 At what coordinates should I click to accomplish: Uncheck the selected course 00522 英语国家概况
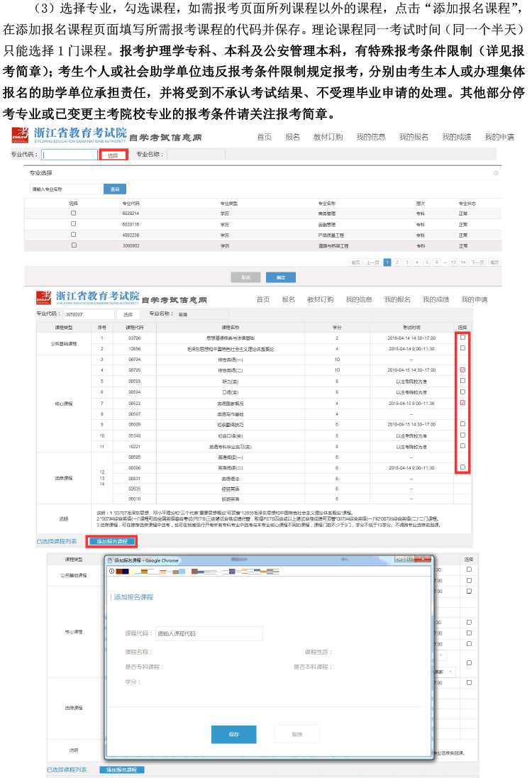point(462,402)
